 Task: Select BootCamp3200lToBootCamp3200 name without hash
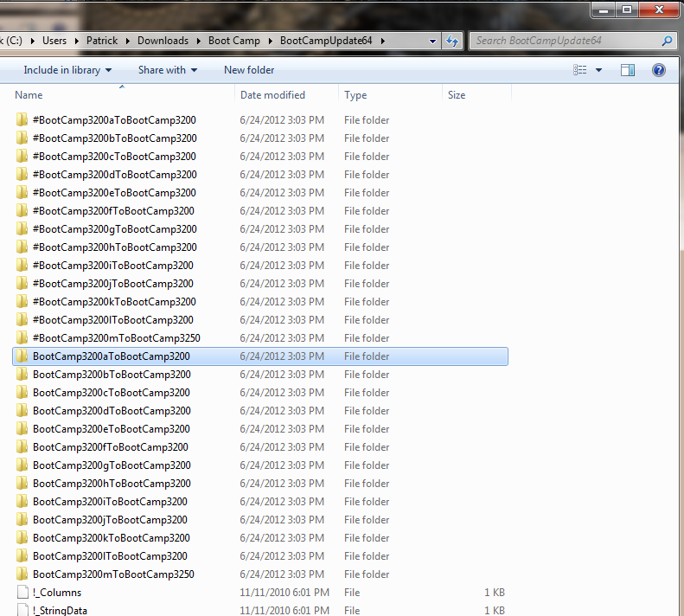coord(110,556)
